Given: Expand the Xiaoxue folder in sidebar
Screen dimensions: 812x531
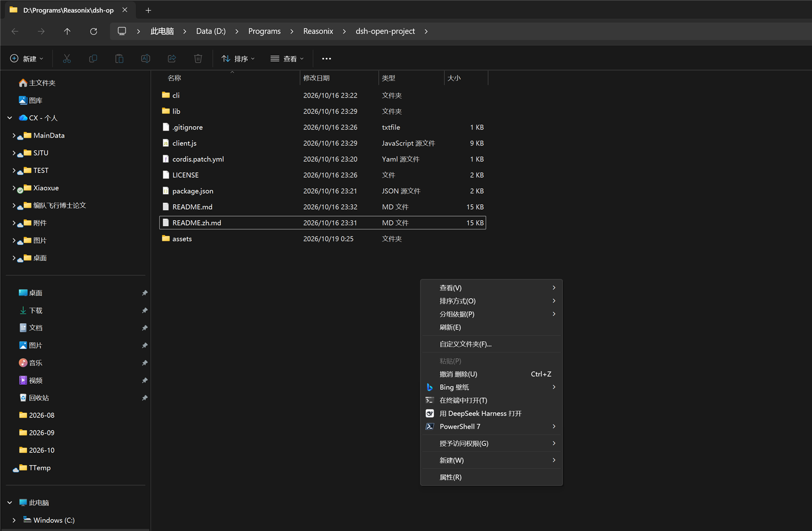Looking at the screenshot, I should click(x=14, y=188).
